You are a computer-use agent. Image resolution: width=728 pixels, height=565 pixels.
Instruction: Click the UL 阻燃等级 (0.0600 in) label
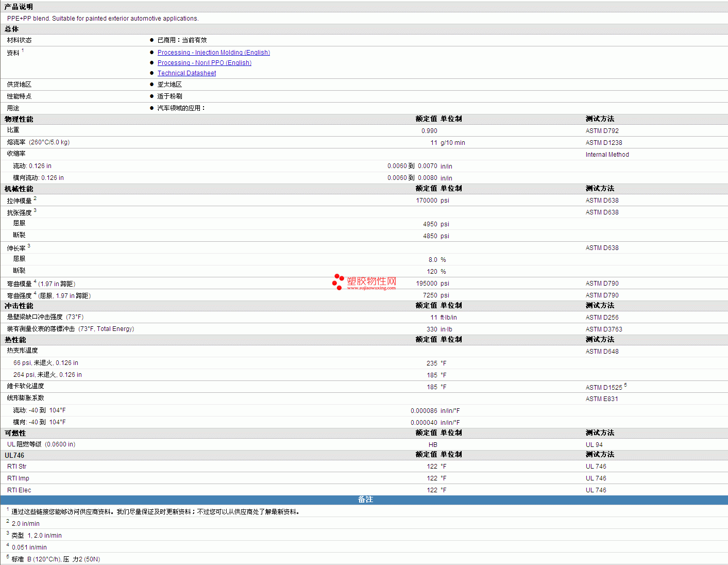pos(41,444)
